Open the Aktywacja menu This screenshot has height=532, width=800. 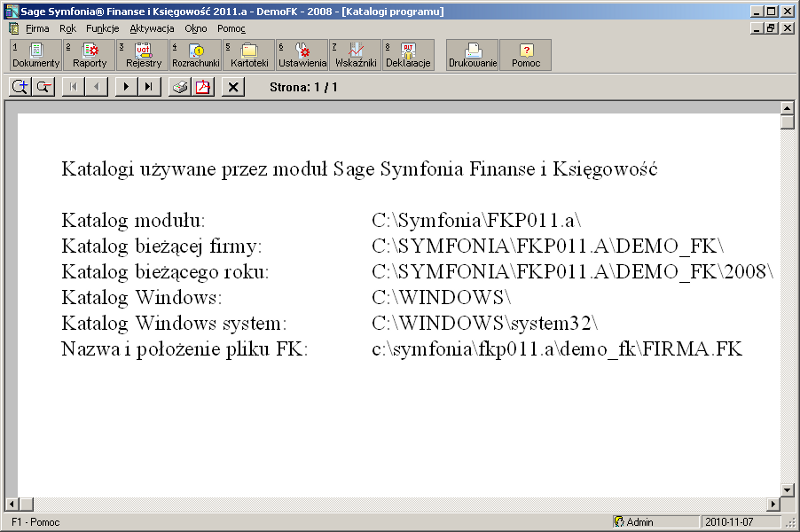coord(152,29)
